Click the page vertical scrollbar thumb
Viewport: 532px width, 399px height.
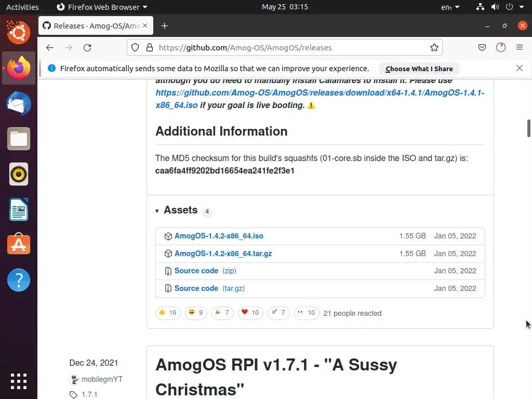pyautogui.click(x=528, y=128)
